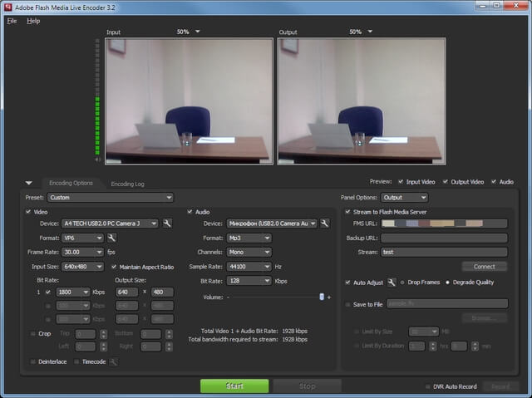Image resolution: width=532 pixels, height=398 pixels.
Task: Uncheck the Video checkbox
Action: click(x=28, y=212)
